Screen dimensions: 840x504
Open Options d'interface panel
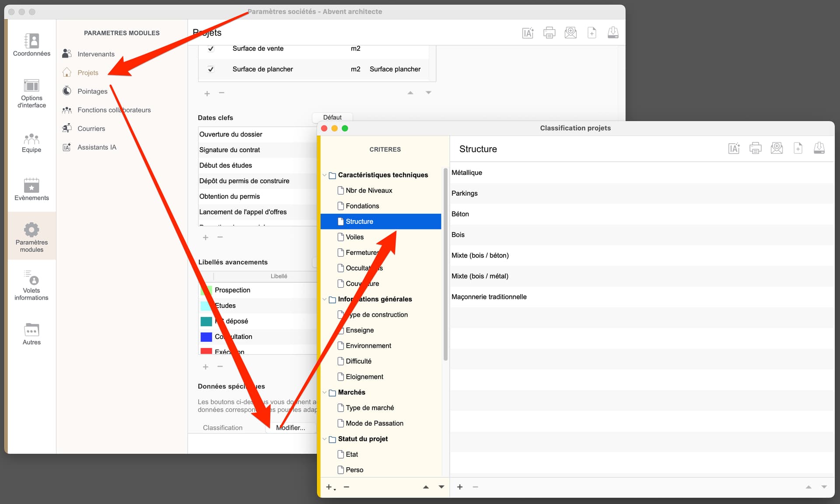tap(31, 93)
